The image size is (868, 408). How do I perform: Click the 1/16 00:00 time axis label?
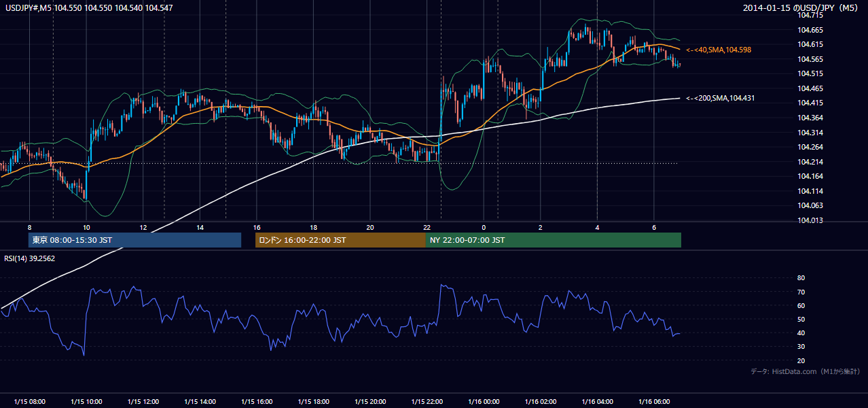point(484,402)
